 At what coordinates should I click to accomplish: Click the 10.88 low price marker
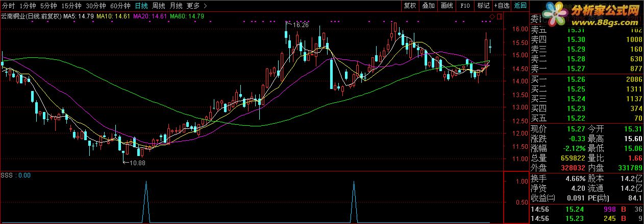(137, 163)
